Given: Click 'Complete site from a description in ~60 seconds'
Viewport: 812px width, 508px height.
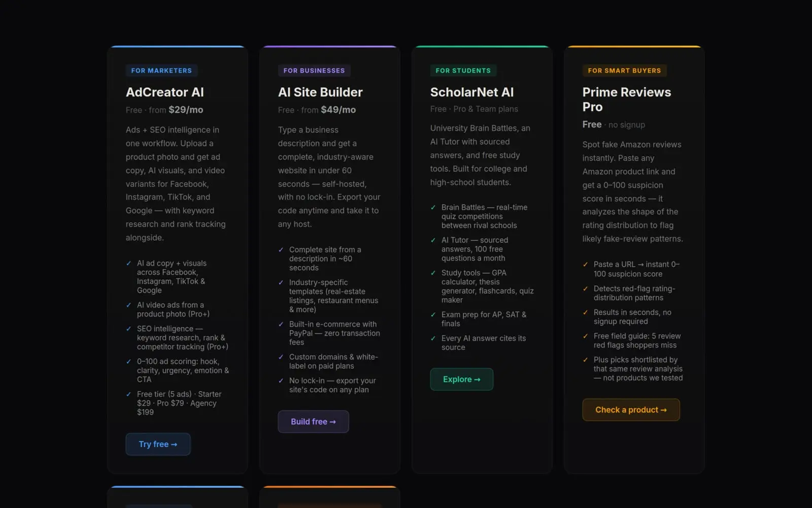Looking at the screenshot, I should click(x=325, y=259).
